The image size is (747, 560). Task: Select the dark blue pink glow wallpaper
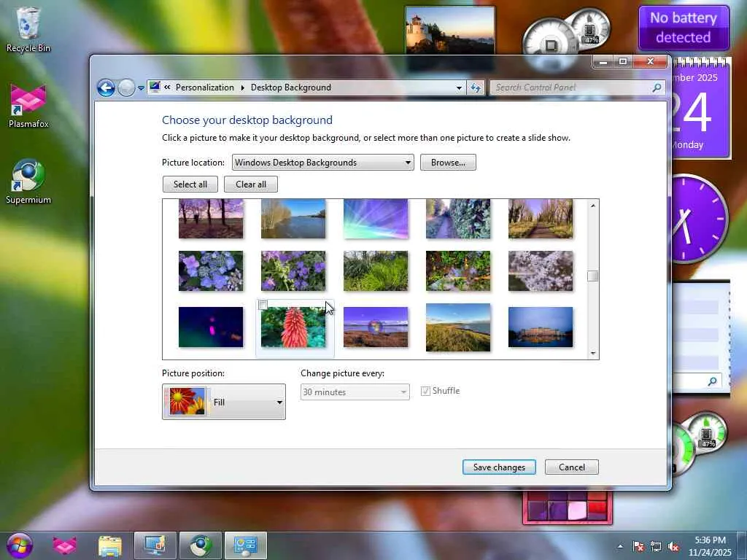211,327
